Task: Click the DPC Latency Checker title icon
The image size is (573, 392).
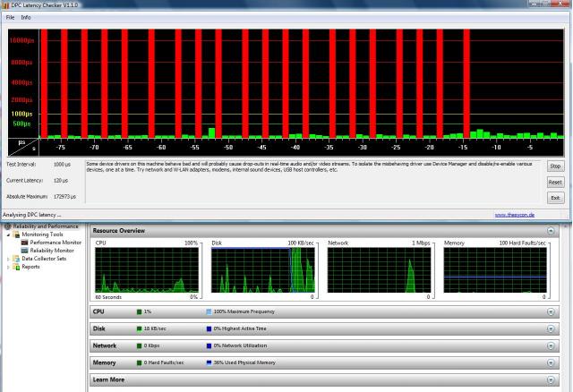Action: coord(5,5)
